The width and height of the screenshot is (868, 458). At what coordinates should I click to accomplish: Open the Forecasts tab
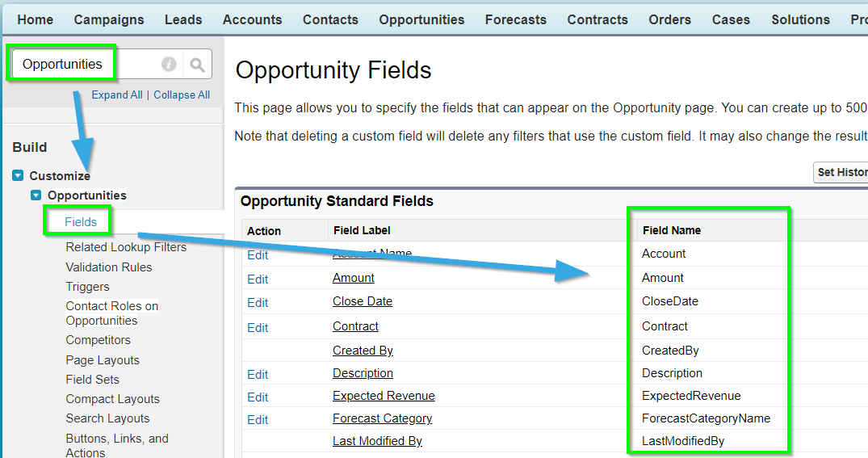tap(515, 19)
